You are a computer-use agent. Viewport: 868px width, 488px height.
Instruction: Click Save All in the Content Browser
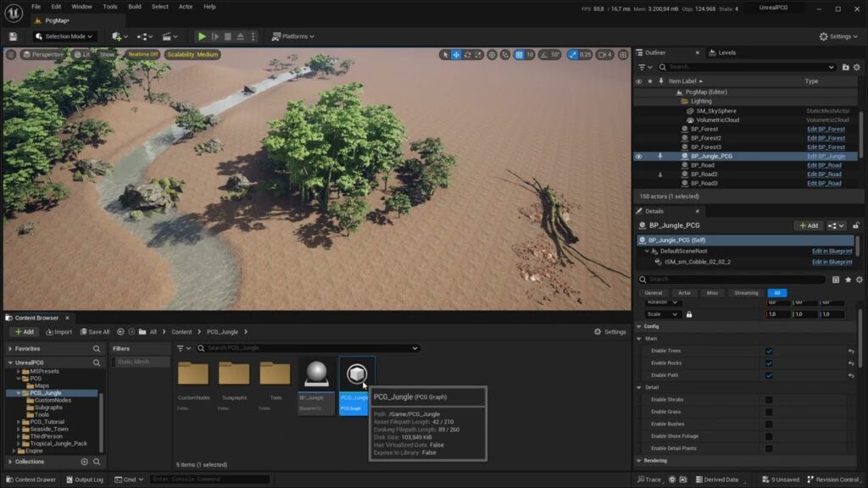[x=93, y=331]
